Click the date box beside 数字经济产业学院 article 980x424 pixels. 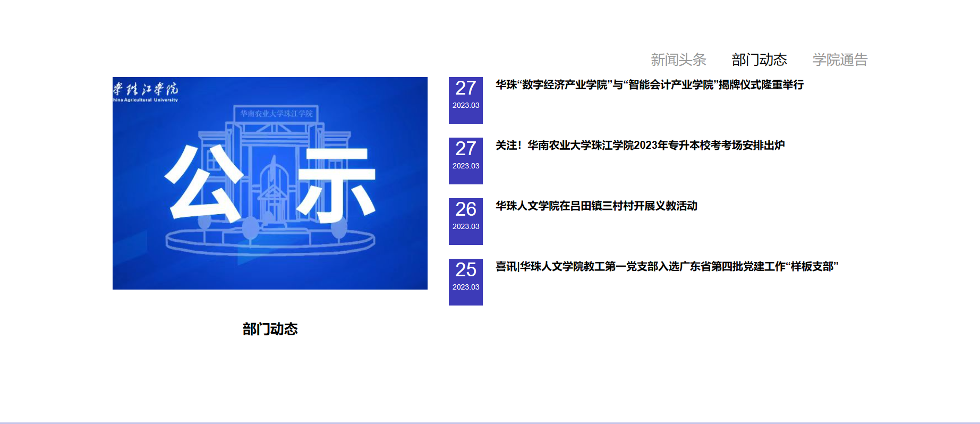coord(466,100)
